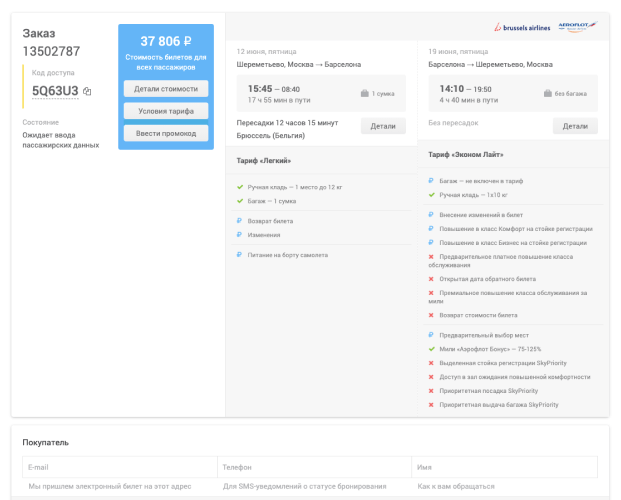
Task: Open 'Детали стоимости' price breakdown
Action: pyautogui.click(x=166, y=89)
